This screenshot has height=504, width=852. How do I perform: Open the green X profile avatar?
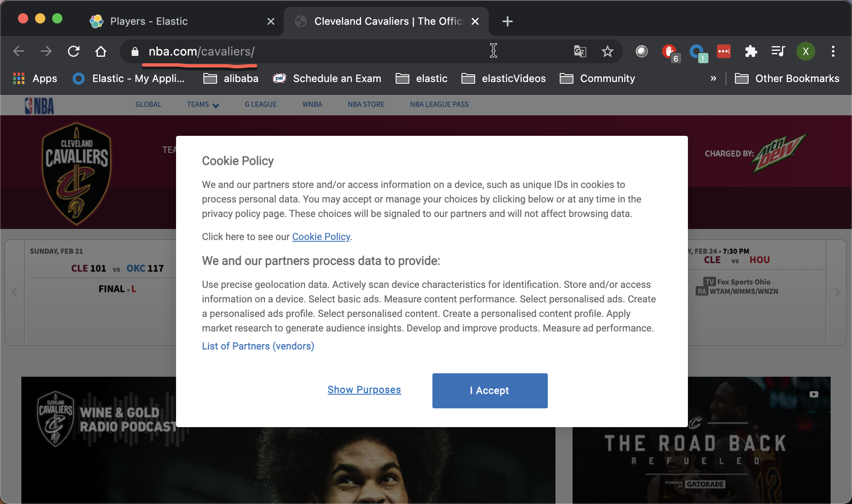805,52
